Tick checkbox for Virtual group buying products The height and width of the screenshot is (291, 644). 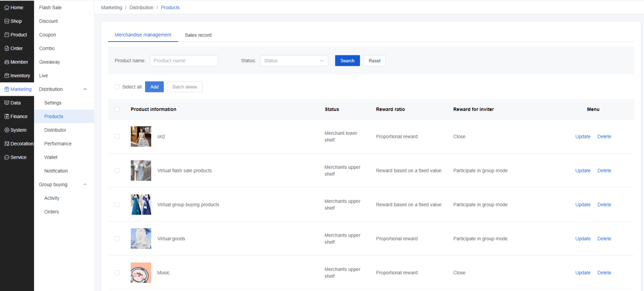[x=117, y=205]
